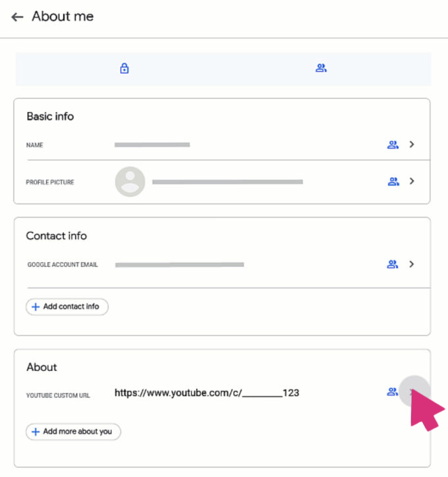Screen dimensions: 448x477
Task: Expand the Name row chevron
Action: click(412, 144)
